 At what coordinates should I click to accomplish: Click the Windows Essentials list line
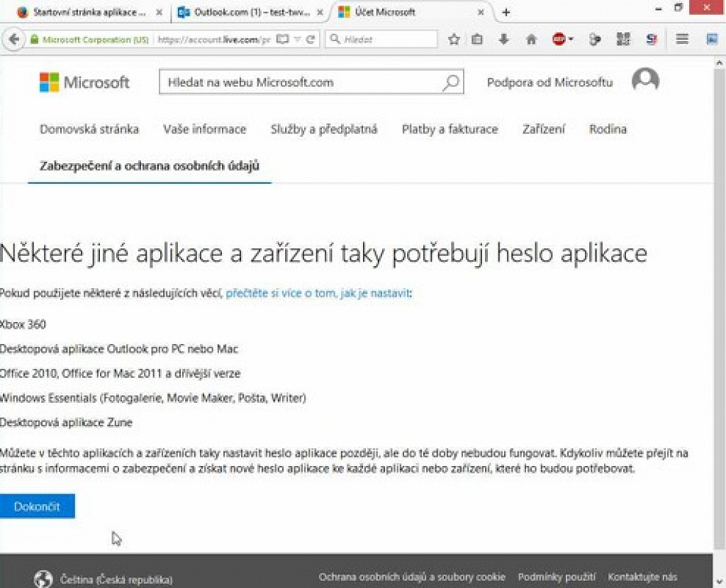[153, 398]
